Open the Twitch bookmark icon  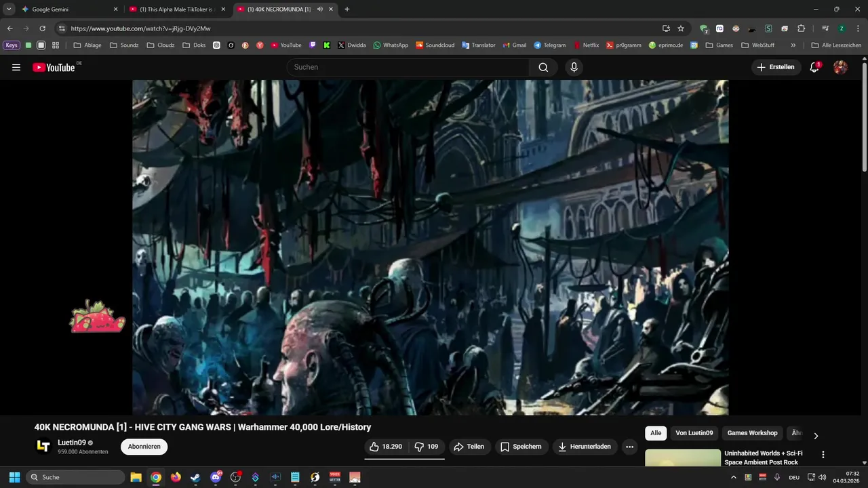click(313, 45)
